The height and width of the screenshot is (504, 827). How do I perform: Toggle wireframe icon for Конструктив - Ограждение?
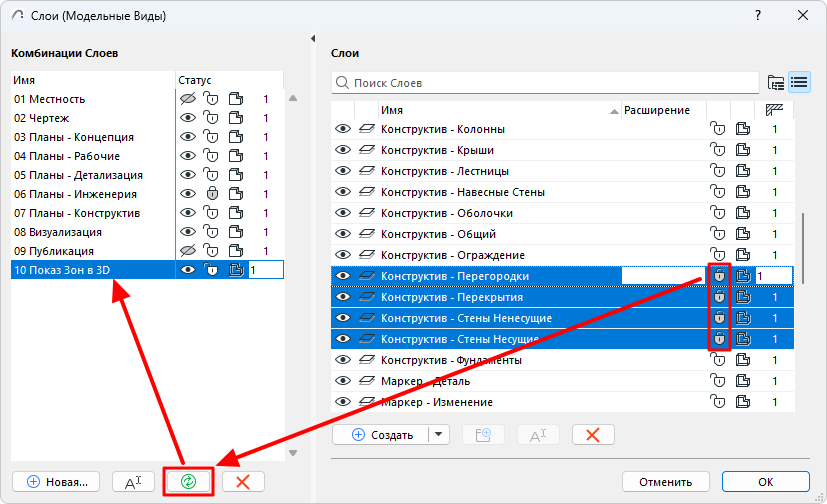point(743,255)
